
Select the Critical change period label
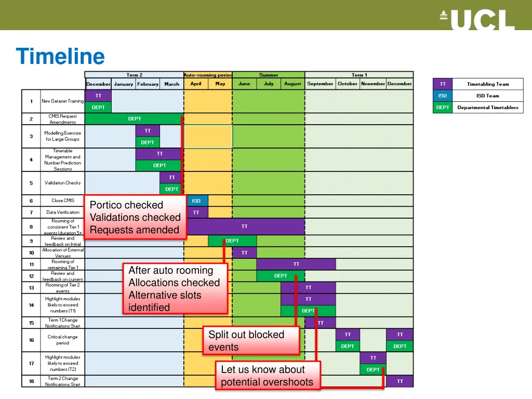click(x=62, y=340)
